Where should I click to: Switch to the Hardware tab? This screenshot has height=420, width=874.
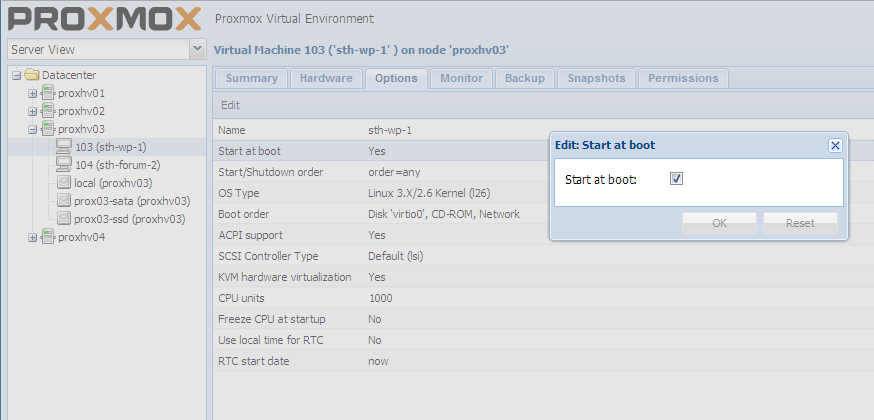coord(326,78)
